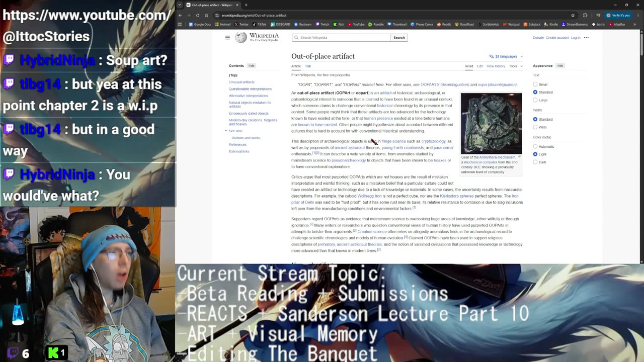Open the Twitch bookmark
644x362 pixels.
[322, 24]
